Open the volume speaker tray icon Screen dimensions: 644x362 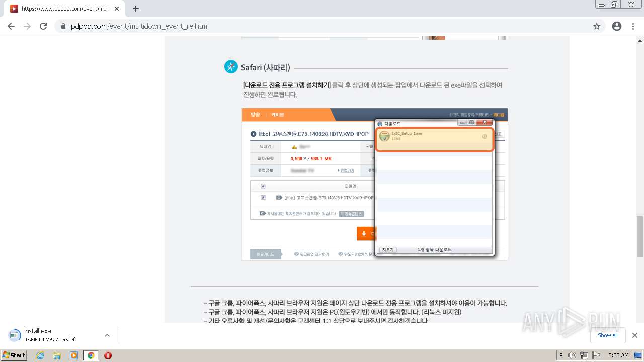click(572, 355)
